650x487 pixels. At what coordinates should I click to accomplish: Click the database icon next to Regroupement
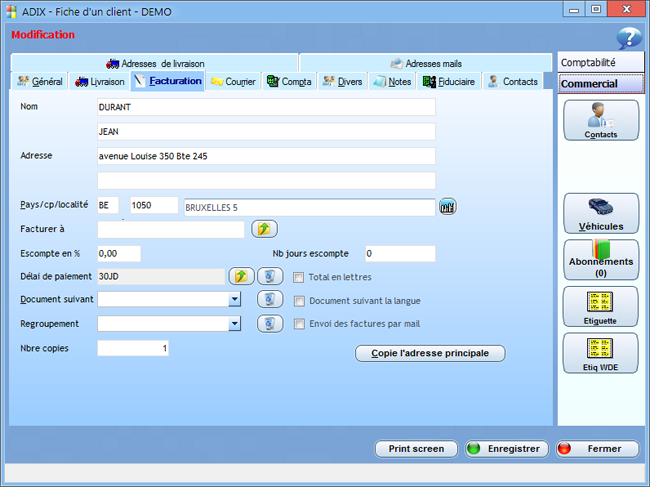pyautogui.click(x=270, y=323)
